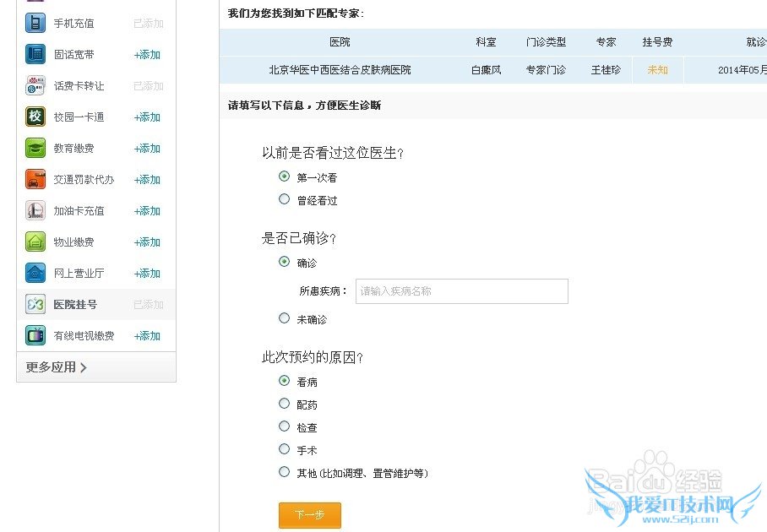Open the 物业缴费 property fee icon
This screenshot has height=532, width=767.
[35, 242]
